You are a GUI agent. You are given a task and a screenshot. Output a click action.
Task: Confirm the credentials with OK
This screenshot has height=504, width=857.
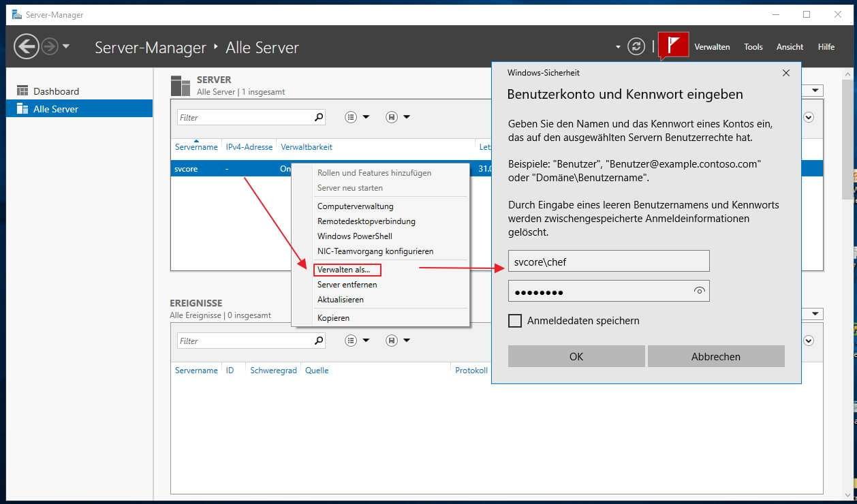576,356
